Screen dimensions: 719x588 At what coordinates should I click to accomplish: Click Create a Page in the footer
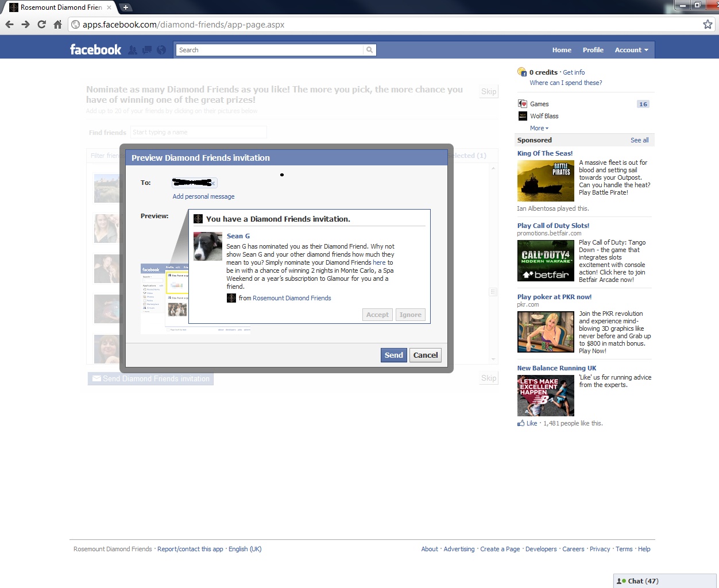[x=500, y=549]
